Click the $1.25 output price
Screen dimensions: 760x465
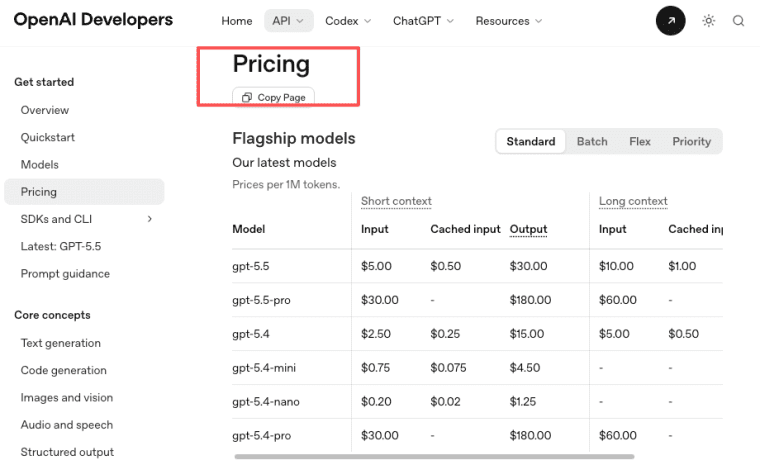pos(522,402)
